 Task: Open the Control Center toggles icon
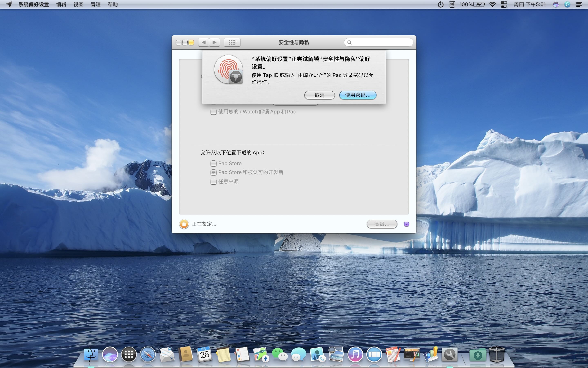pos(504,4)
